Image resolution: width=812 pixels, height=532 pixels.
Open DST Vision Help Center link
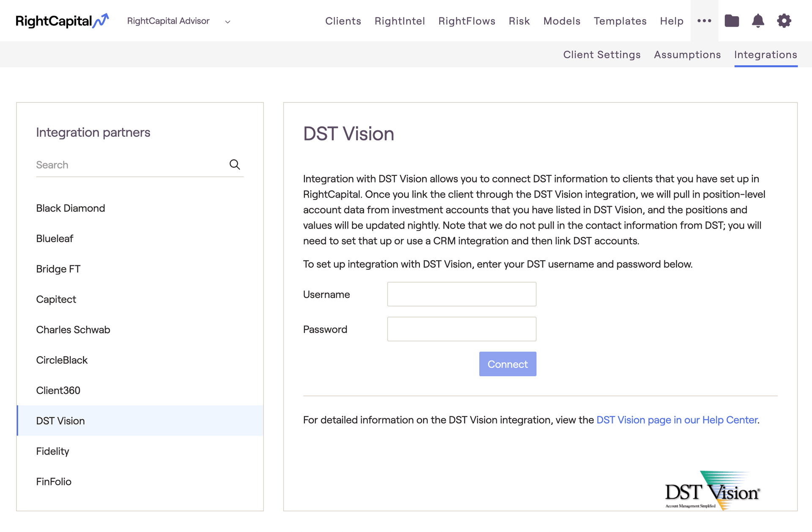pyautogui.click(x=677, y=420)
